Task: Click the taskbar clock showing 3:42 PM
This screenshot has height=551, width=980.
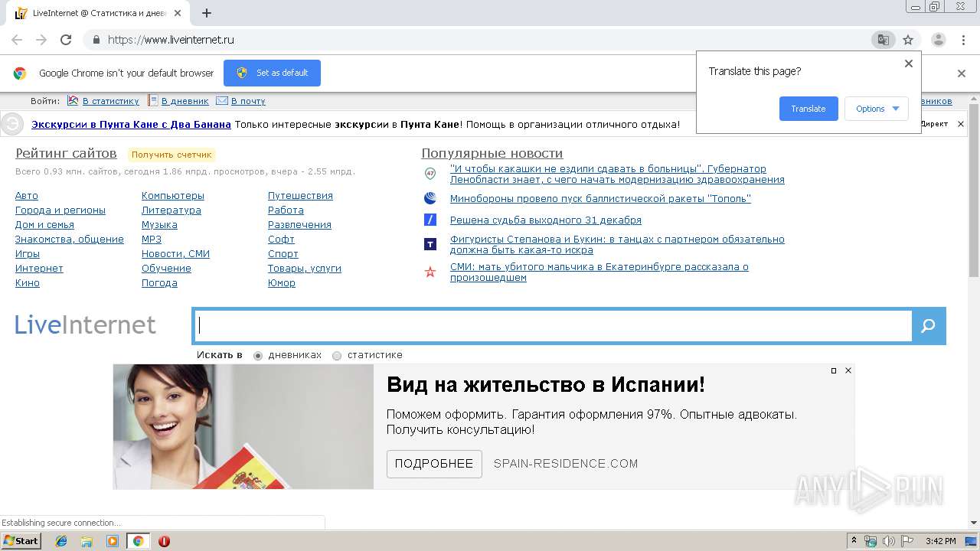Action: [x=940, y=541]
